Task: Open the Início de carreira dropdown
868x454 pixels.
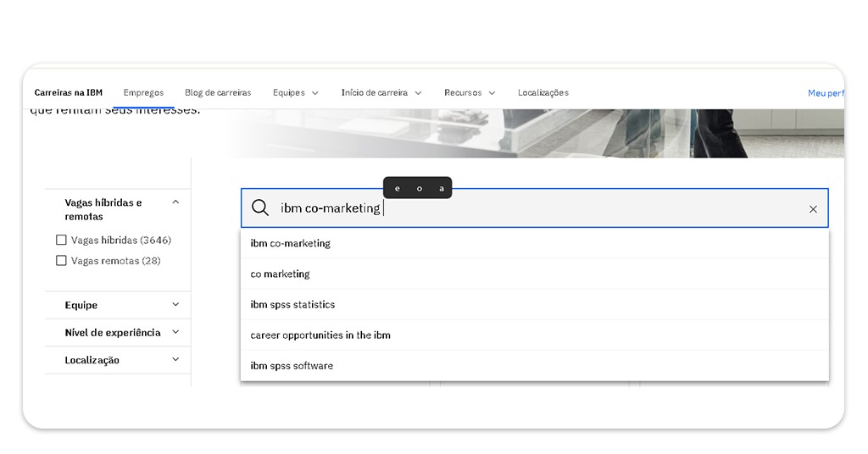Action: pyautogui.click(x=381, y=93)
